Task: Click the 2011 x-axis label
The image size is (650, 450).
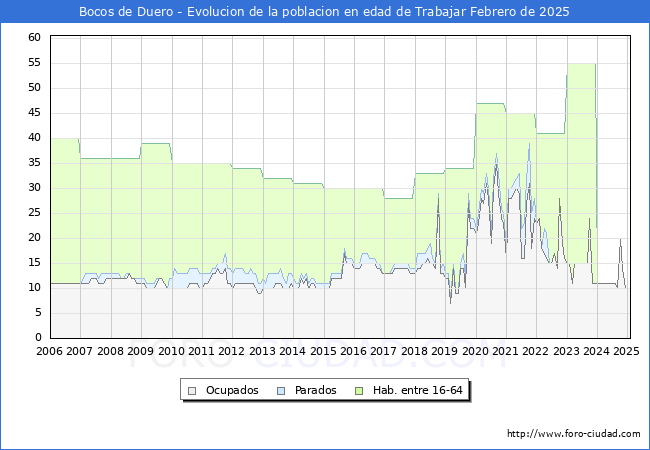Action: click(x=201, y=351)
